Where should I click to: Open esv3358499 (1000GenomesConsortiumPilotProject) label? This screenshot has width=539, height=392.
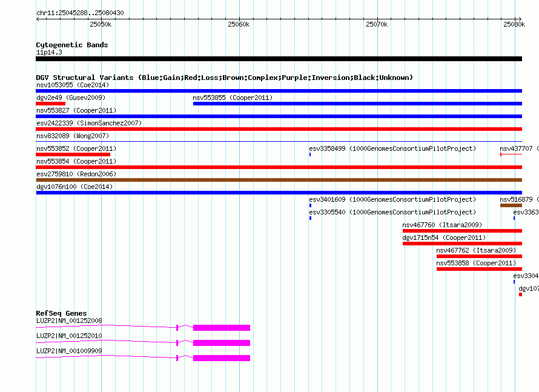pyautogui.click(x=392, y=148)
